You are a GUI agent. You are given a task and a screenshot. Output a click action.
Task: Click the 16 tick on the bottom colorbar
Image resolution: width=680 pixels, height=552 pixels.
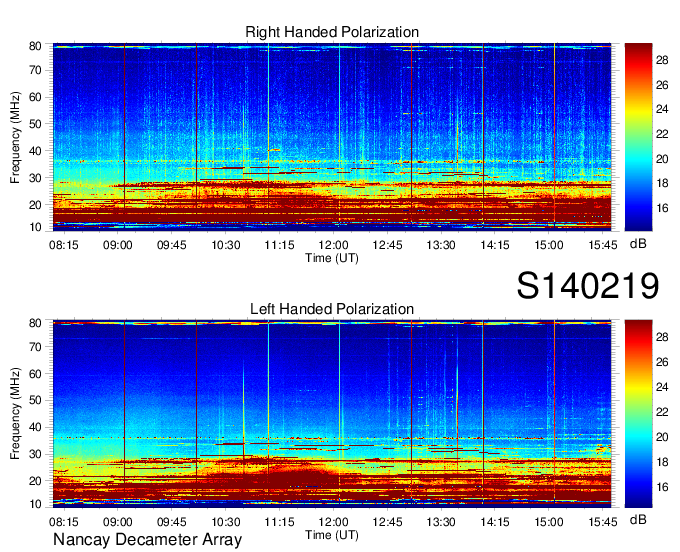pos(662,487)
